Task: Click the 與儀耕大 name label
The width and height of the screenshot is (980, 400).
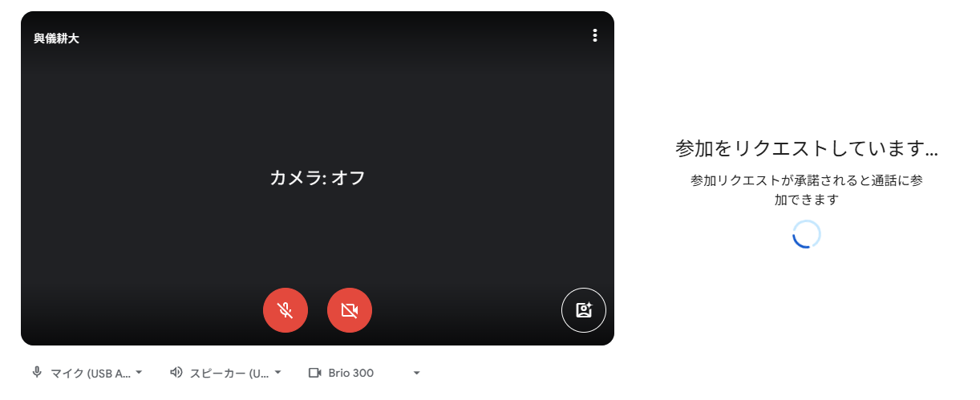Action: coord(56,38)
